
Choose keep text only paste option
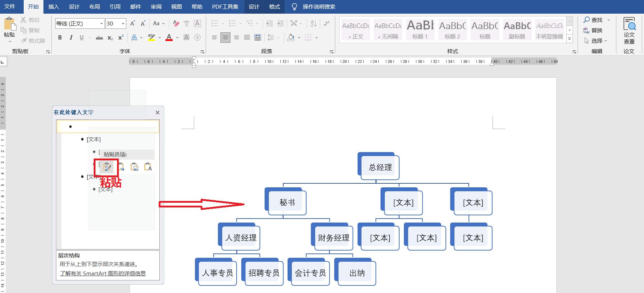click(x=148, y=167)
